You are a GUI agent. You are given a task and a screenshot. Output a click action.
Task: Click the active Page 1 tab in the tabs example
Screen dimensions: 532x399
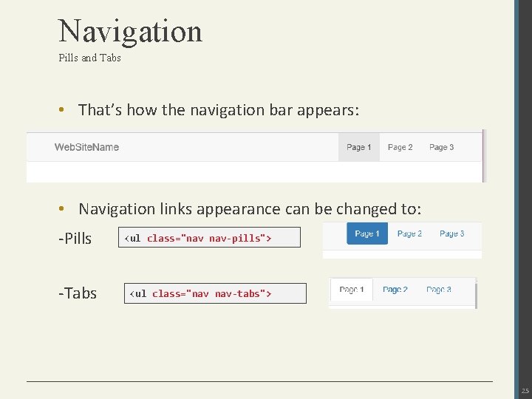click(352, 290)
